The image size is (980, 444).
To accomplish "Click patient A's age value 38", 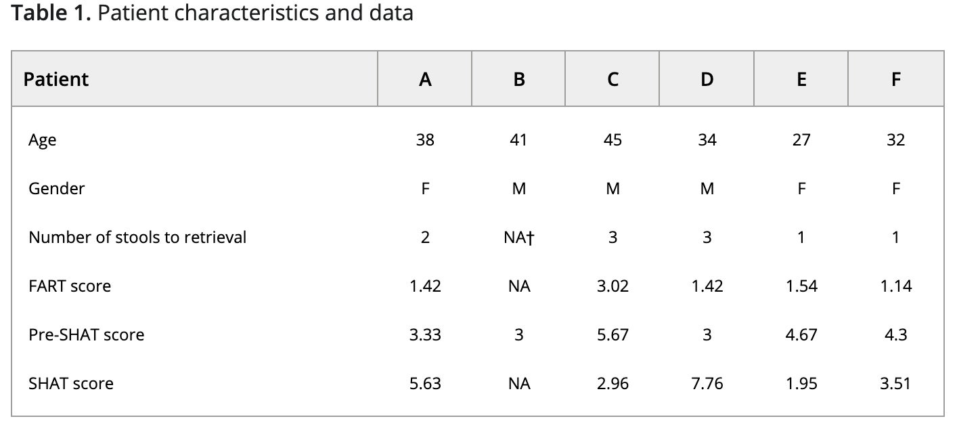I will 425,140.
